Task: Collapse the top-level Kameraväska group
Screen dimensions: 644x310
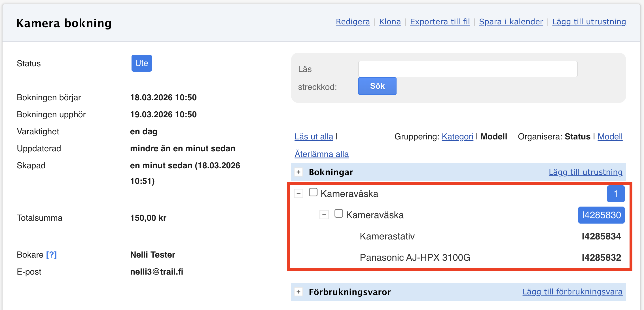Action: [x=298, y=194]
